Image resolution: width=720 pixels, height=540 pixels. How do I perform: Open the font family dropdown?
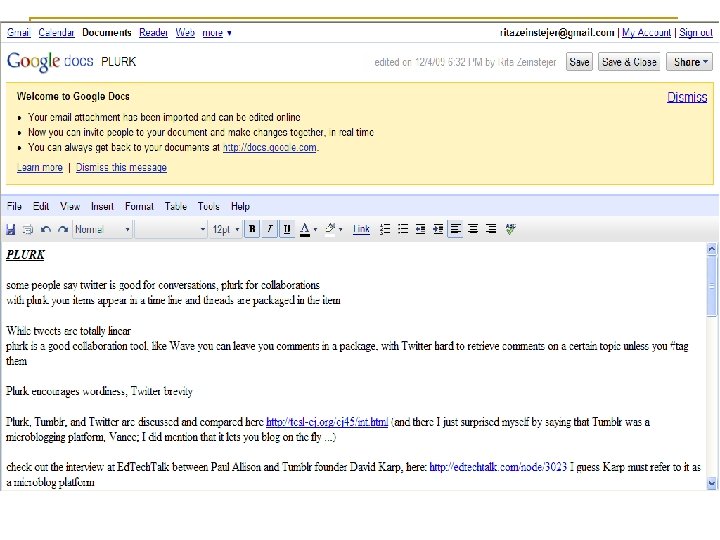171,229
